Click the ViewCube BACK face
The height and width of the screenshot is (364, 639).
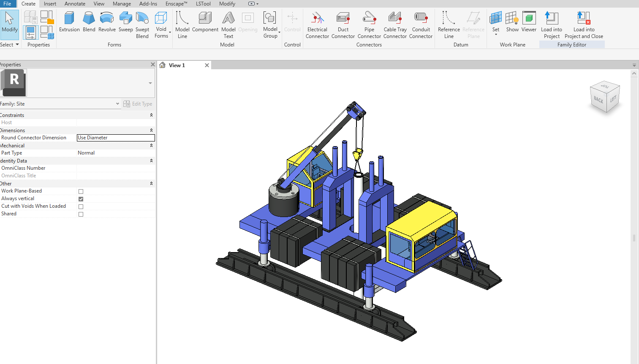pyautogui.click(x=598, y=100)
